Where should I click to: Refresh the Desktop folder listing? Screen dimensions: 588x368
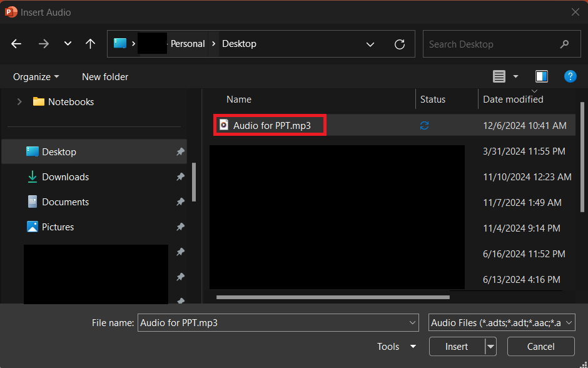click(x=400, y=44)
